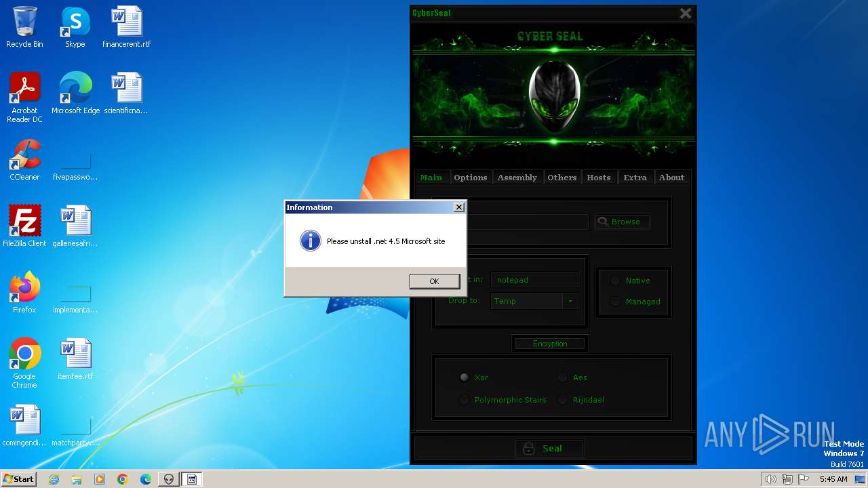Expand the Drop to Temp dropdown

tap(570, 301)
